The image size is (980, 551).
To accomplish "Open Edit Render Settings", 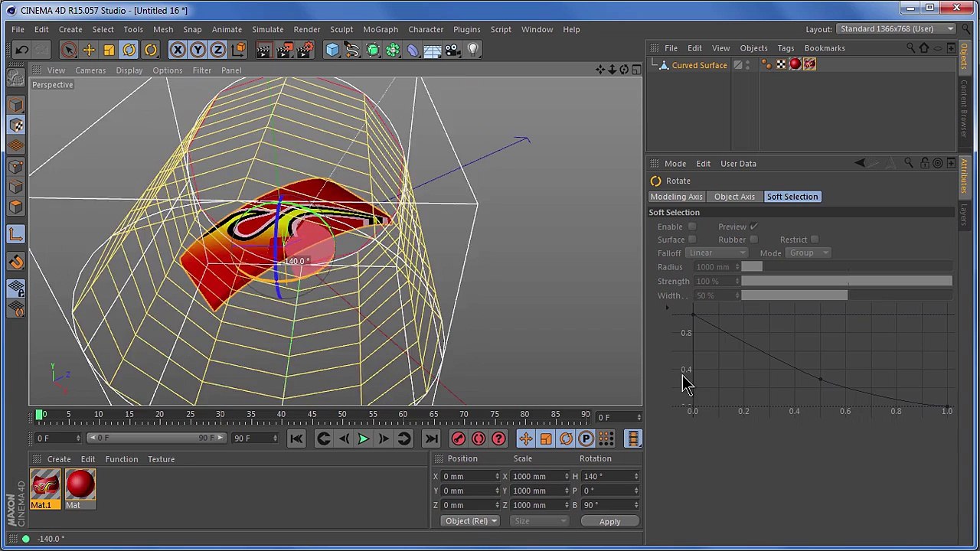I will click(x=305, y=50).
